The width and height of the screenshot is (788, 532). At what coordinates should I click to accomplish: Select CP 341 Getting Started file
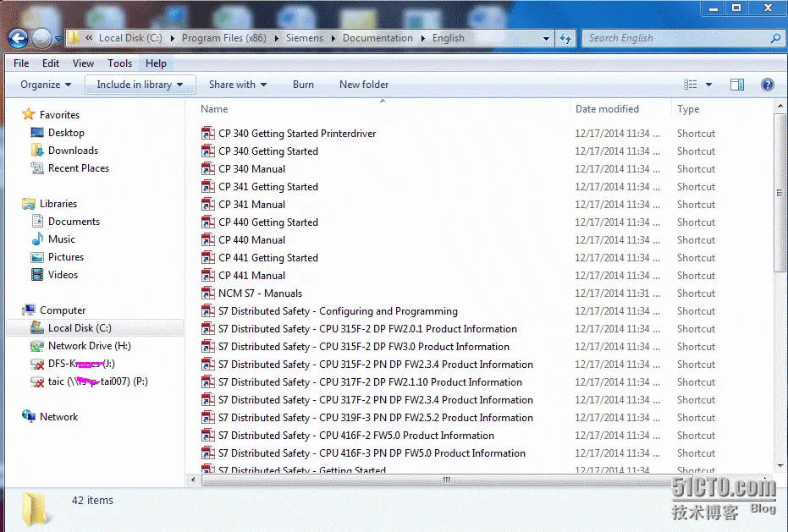267,187
